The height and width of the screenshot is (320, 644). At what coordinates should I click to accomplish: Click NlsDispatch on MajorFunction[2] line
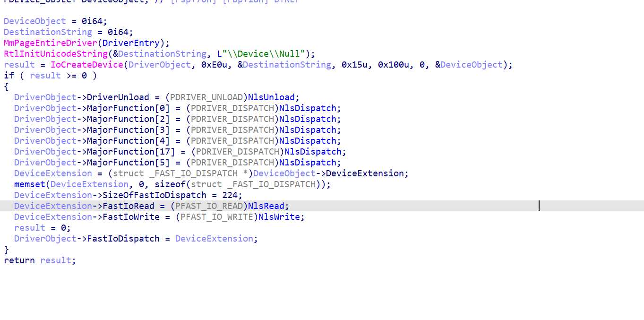308,119
